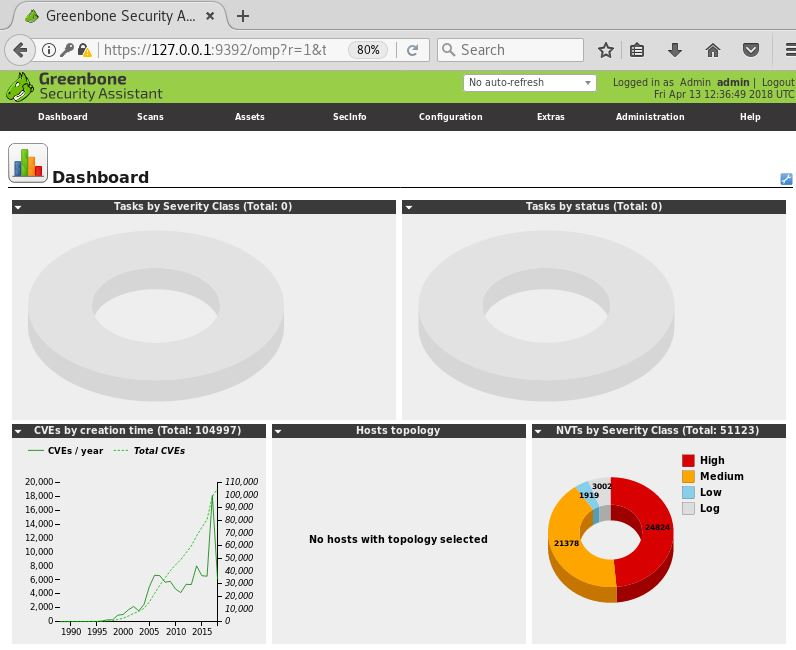Go to the browser home page icon
This screenshot has width=796, height=650.
click(713, 50)
